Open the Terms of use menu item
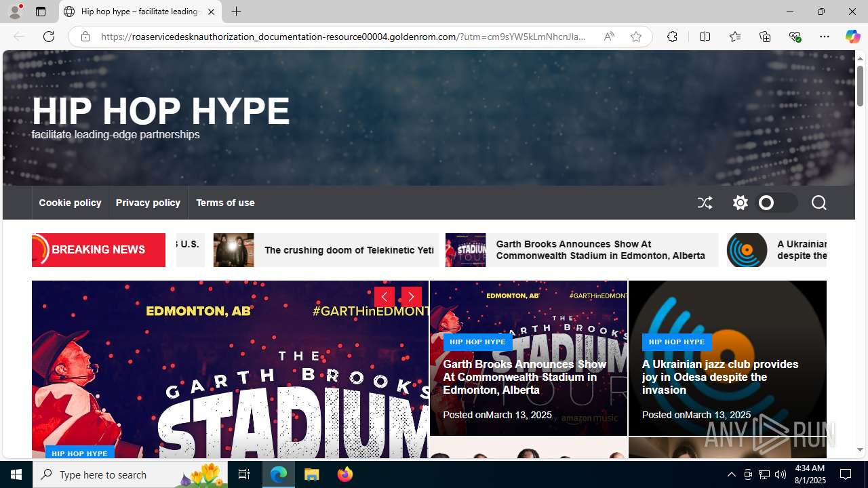The width and height of the screenshot is (868, 488). point(225,203)
